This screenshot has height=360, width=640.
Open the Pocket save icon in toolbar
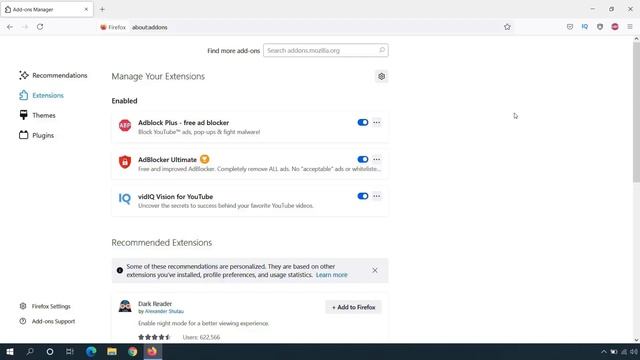point(570,27)
